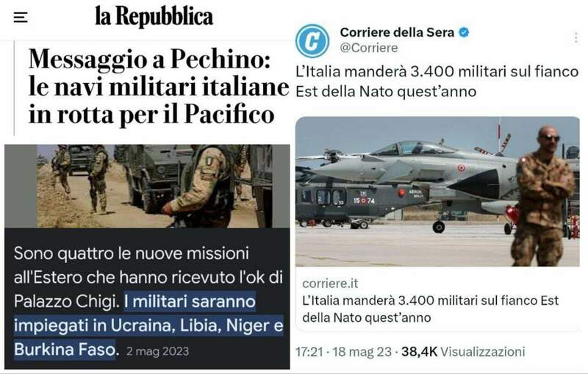Click the blue verified badge
The image size is (588, 374).
464,32
